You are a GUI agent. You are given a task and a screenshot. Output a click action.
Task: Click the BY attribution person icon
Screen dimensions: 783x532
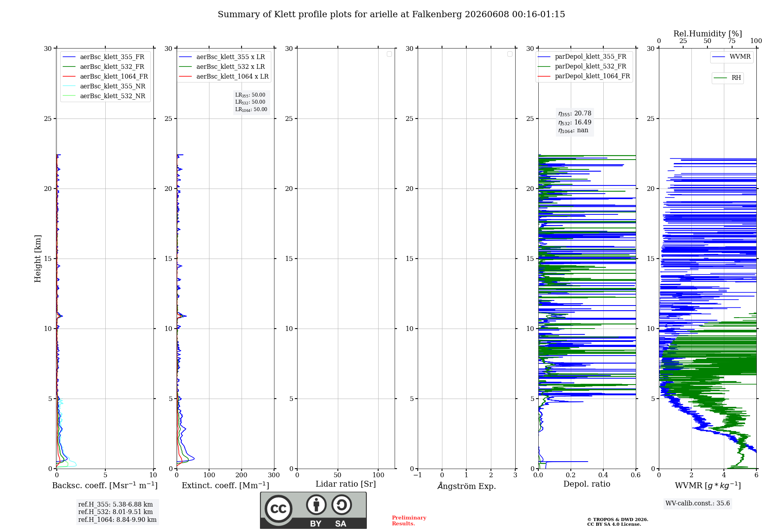click(316, 505)
